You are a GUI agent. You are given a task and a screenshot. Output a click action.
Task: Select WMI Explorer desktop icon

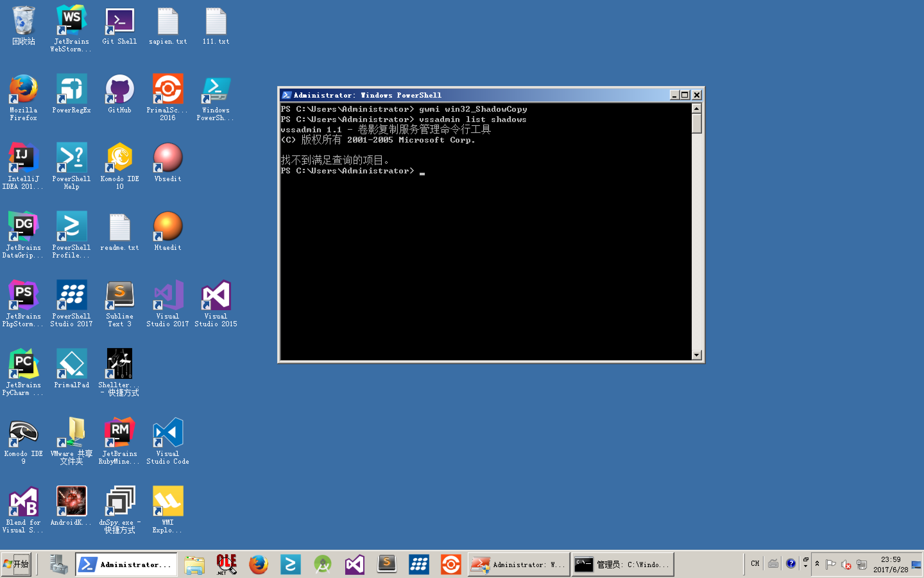click(x=167, y=510)
